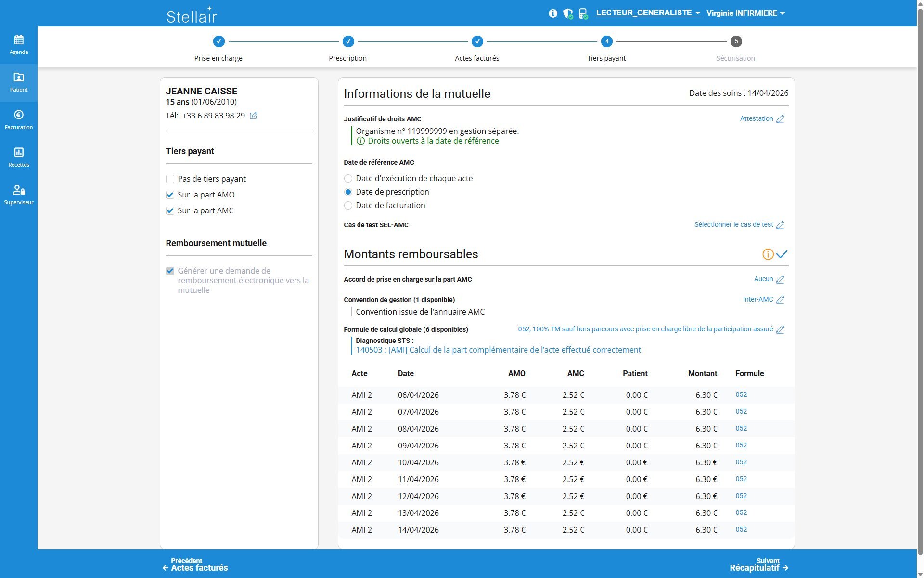Toggle Générer une demande de remboursement checkbox
Screen dimensions: 924x578
pos(170,271)
